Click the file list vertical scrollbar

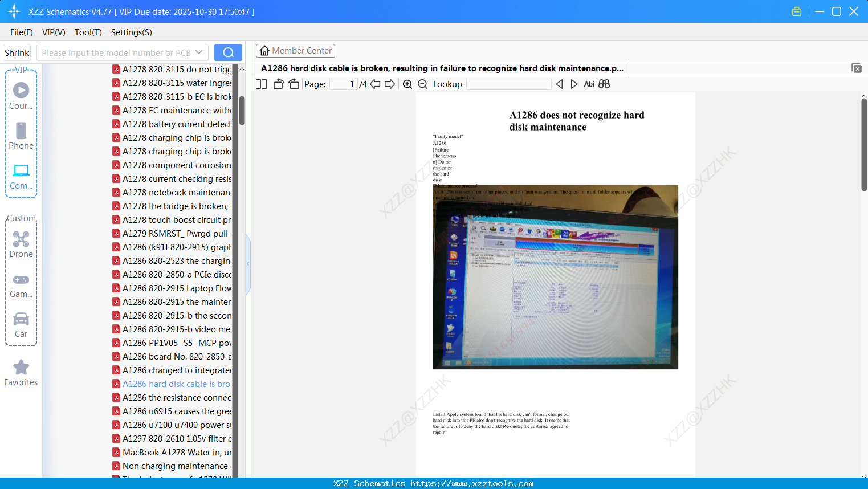tap(242, 111)
